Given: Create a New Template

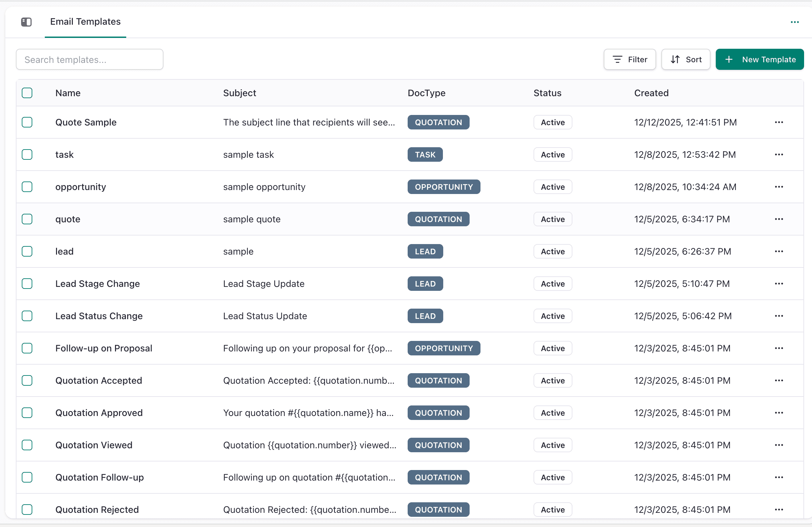Looking at the screenshot, I should [760, 59].
